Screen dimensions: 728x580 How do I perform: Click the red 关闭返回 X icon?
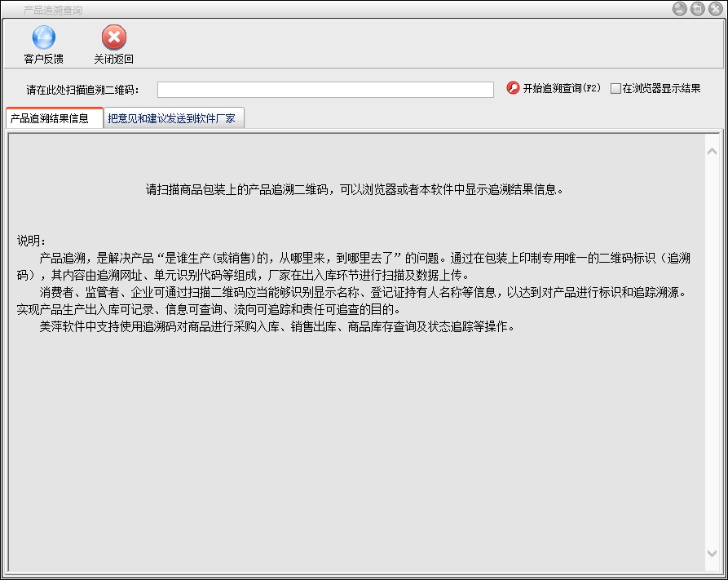(x=113, y=38)
